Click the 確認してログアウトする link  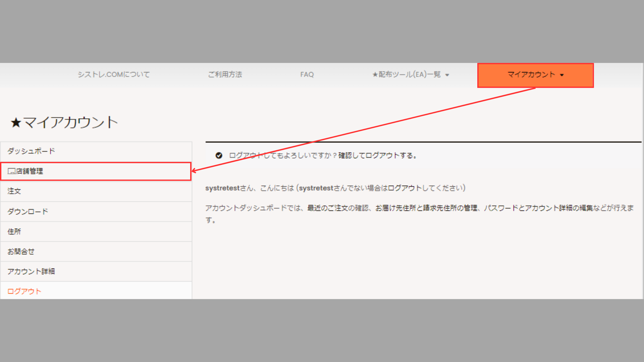click(x=377, y=156)
